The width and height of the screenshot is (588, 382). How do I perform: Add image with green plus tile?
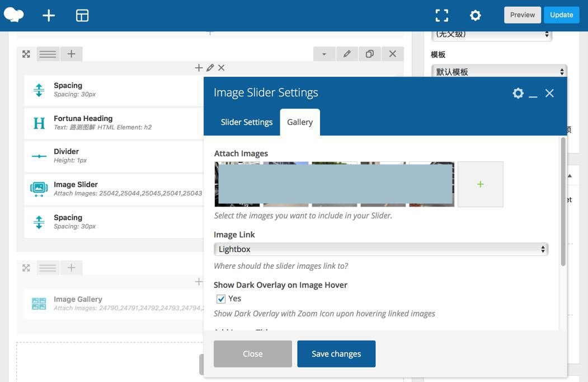[480, 184]
